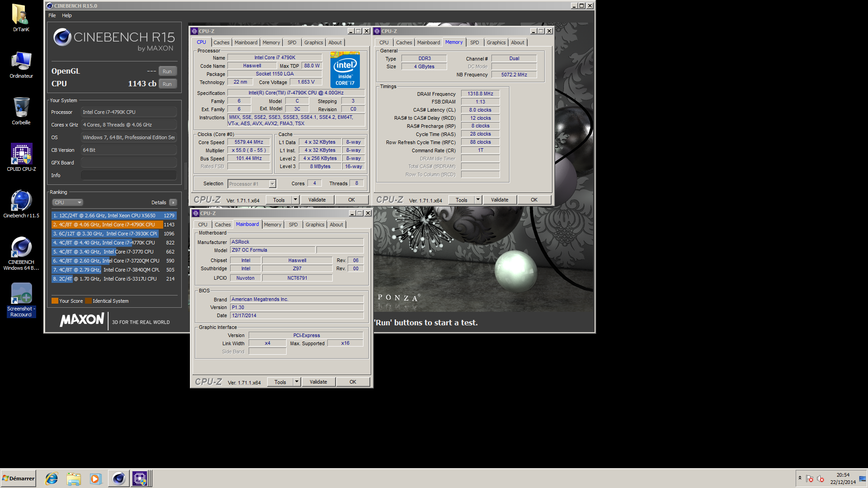Click the orange Your Score legend swatch

coord(55,301)
